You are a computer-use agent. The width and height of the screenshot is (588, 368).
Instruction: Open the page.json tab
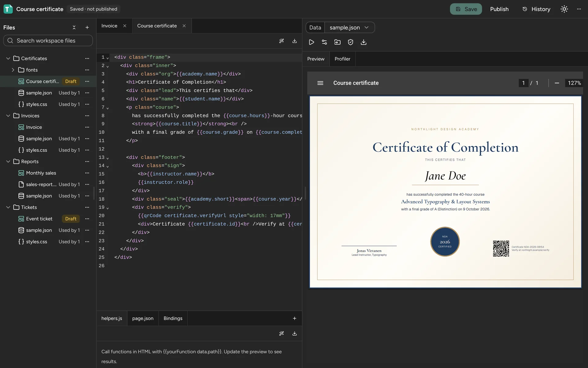(143, 319)
